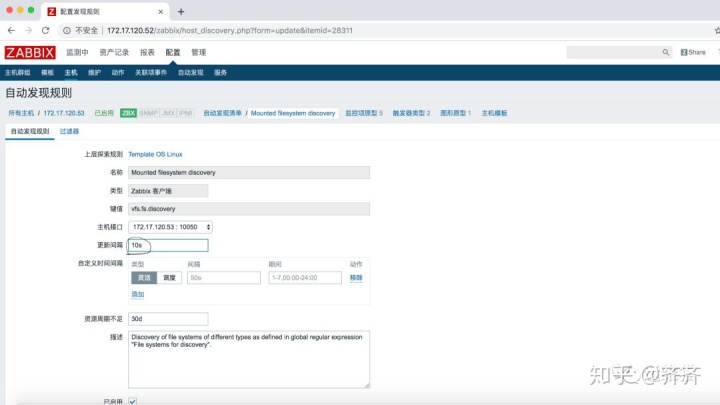Image resolution: width=720 pixels, height=405 pixels.
Task: Select 主机 in submenu
Action: [71, 73]
